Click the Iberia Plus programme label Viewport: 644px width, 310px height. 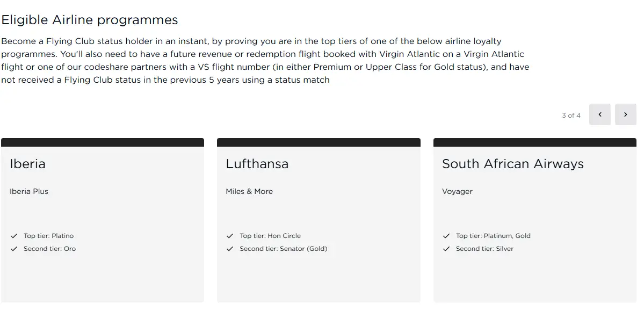click(29, 191)
